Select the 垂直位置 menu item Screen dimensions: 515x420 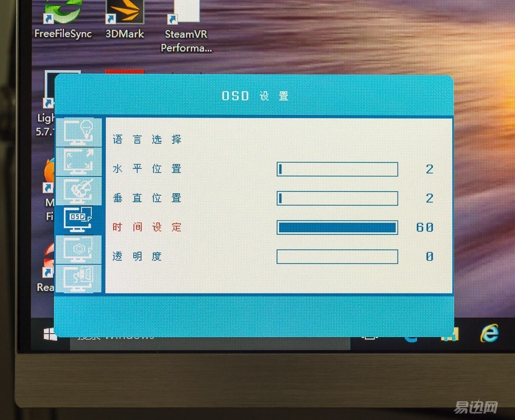(x=147, y=198)
